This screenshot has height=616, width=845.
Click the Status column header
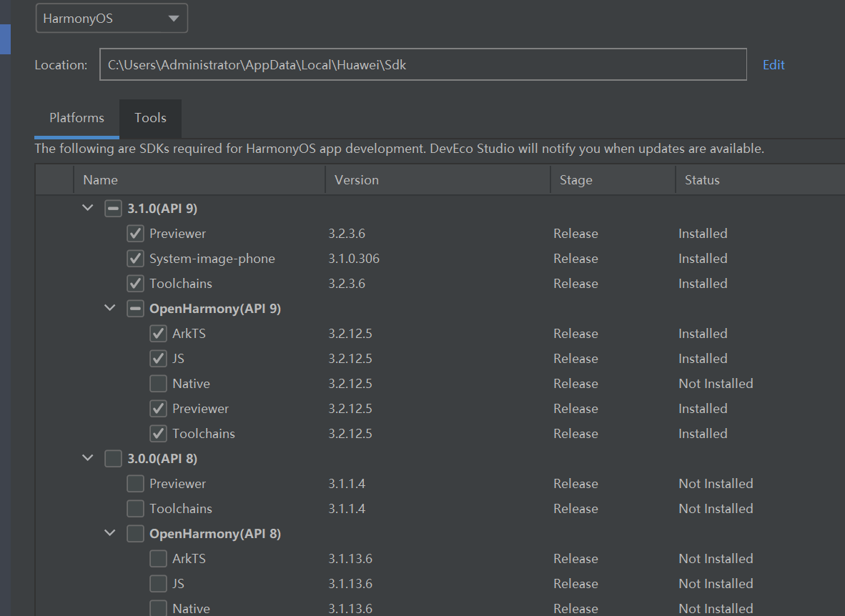click(760, 180)
